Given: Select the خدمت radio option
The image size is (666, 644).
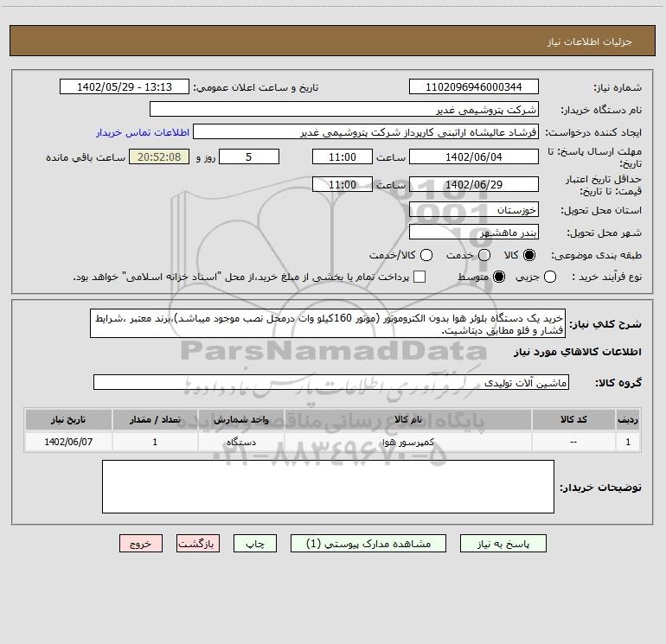Looking at the screenshot, I should click(483, 256).
